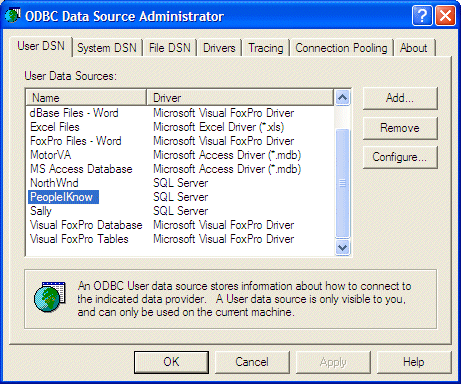This screenshot has height=384, width=461.
Task: Confirm with the OK button
Action: point(171,362)
